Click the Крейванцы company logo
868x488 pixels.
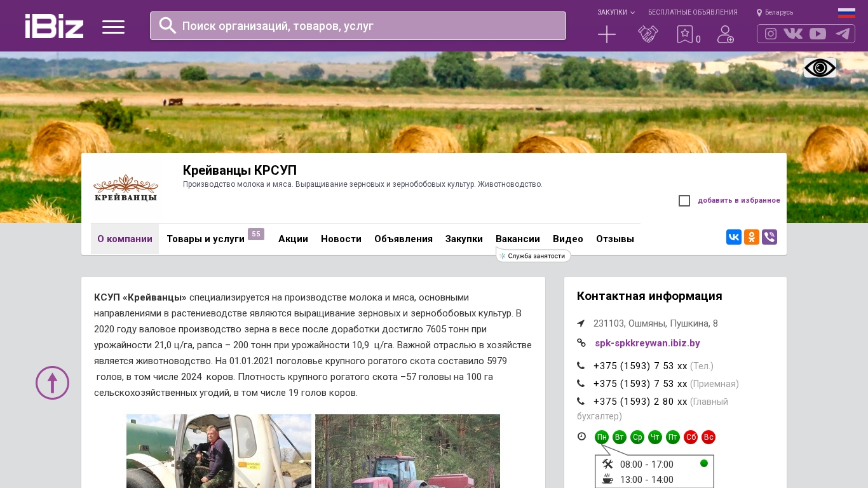click(x=125, y=189)
